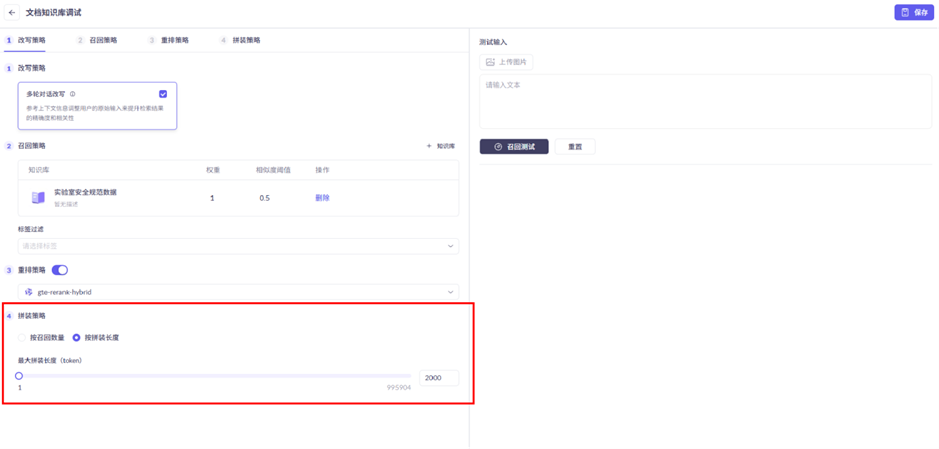Click the 995904 slider maximum label
Image resolution: width=939 pixels, height=449 pixels.
(x=399, y=388)
